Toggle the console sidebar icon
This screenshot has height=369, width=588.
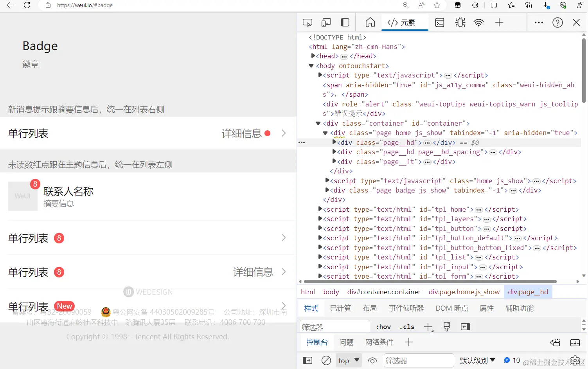click(x=307, y=360)
